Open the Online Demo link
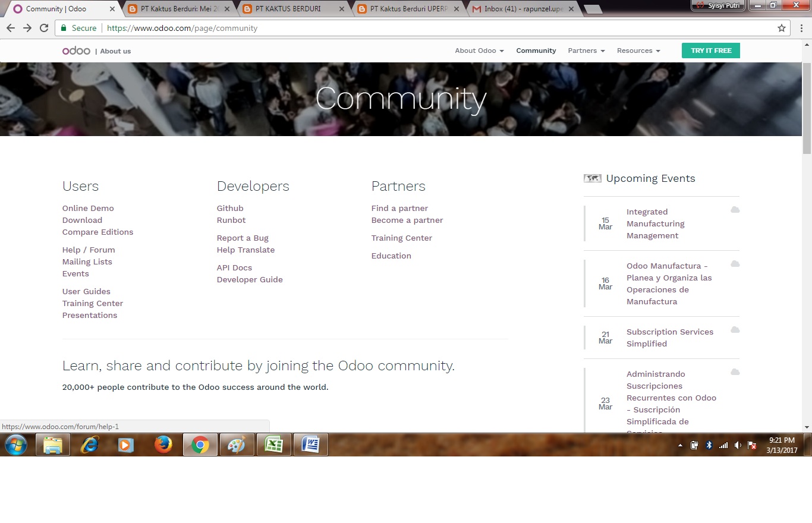 [88, 208]
